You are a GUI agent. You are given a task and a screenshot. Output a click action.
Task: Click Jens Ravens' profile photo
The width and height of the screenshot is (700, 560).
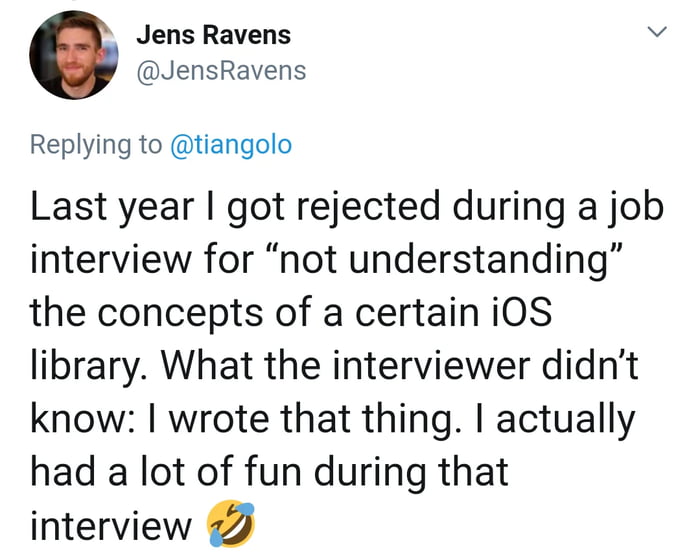74,58
